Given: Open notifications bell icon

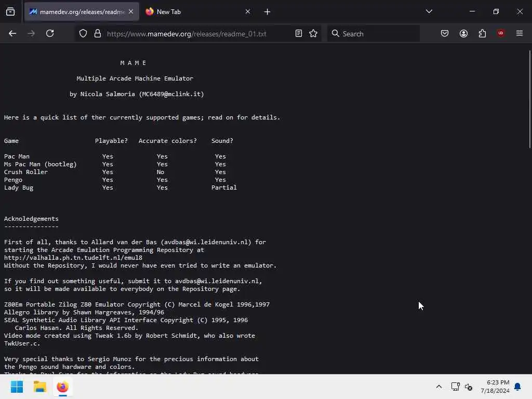Looking at the screenshot, I should [x=517, y=387].
